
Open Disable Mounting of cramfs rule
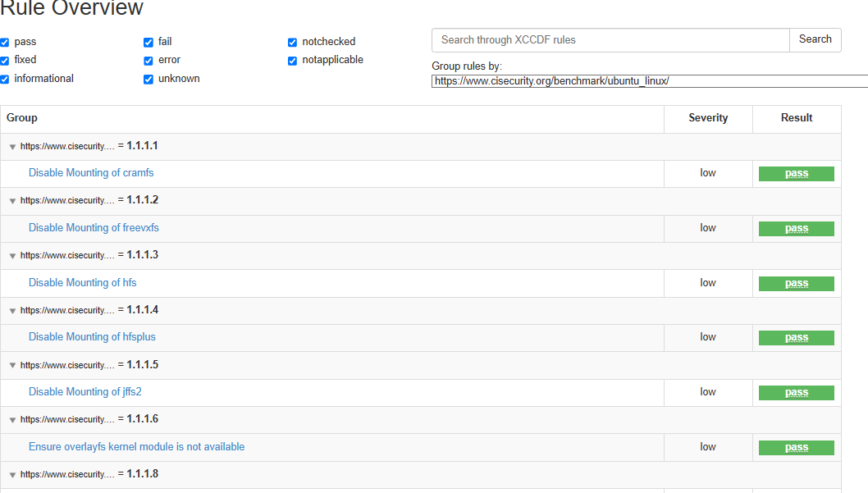coord(91,173)
